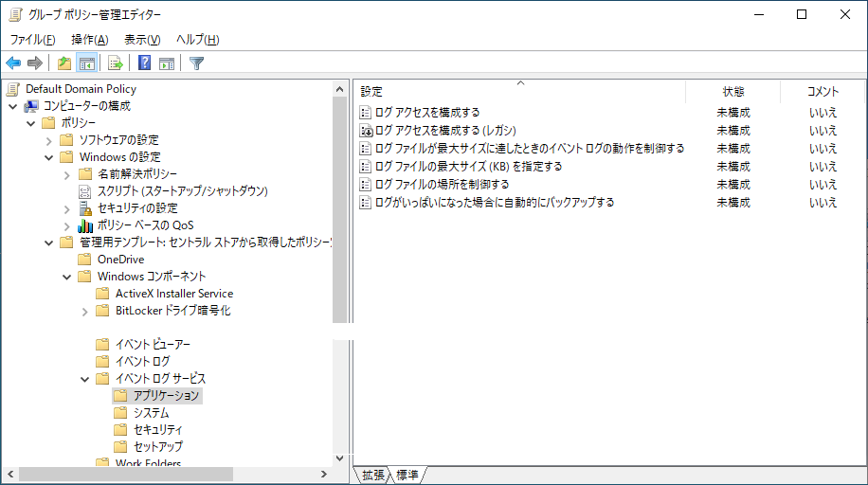The image size is (868, 485).
Task: Click the Forward arrow in toolbar
Action: [35, 63]
